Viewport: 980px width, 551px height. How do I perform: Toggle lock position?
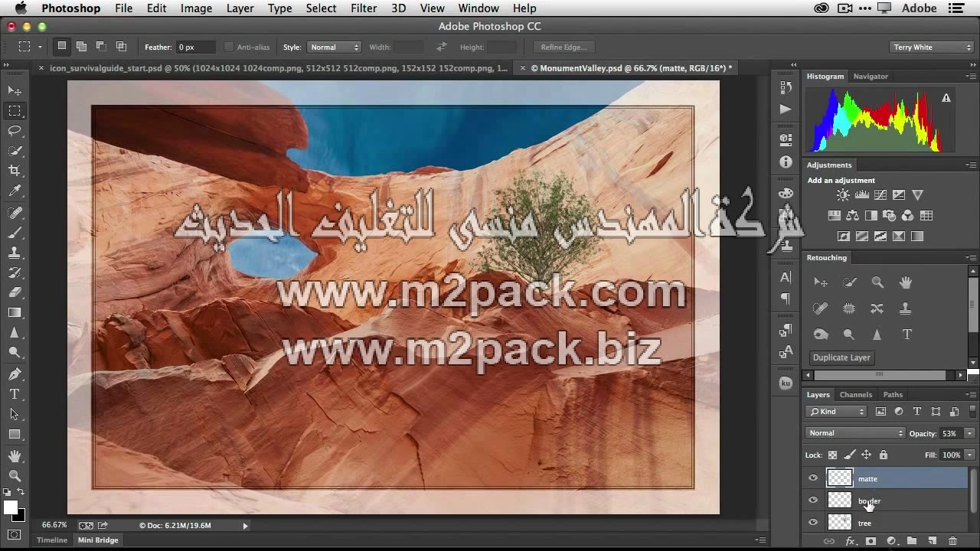(866, 455)
